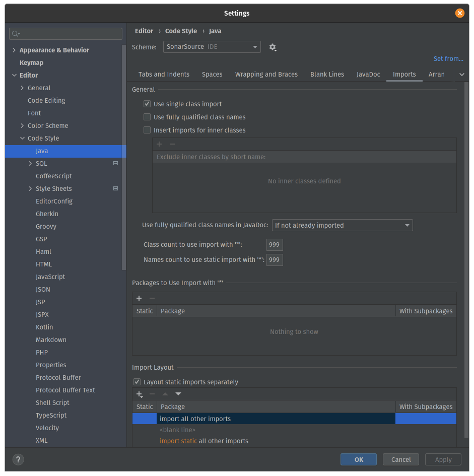474x476 pixels.
Task: Show hidden tabs via chevron dropdown
Action: click(x=461, y=75)
